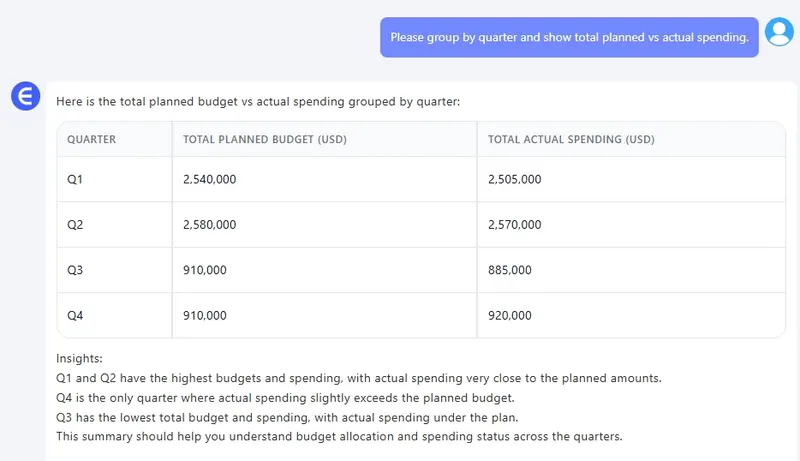The height and width of the screenshot is (461, 800).
Task: Click Q3 actual spending value 885,000
Action: 510,270
